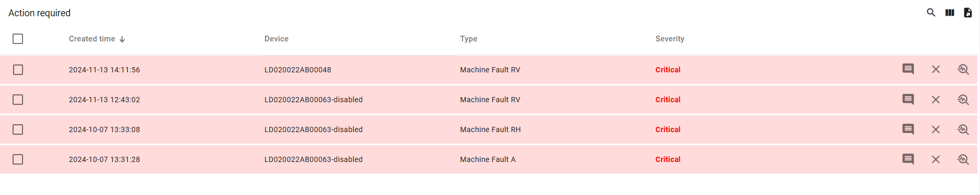Viewport: 980px width, 195px height.
Task: Clear the Machine Fault A alarm
Action: tap(936, 159)
